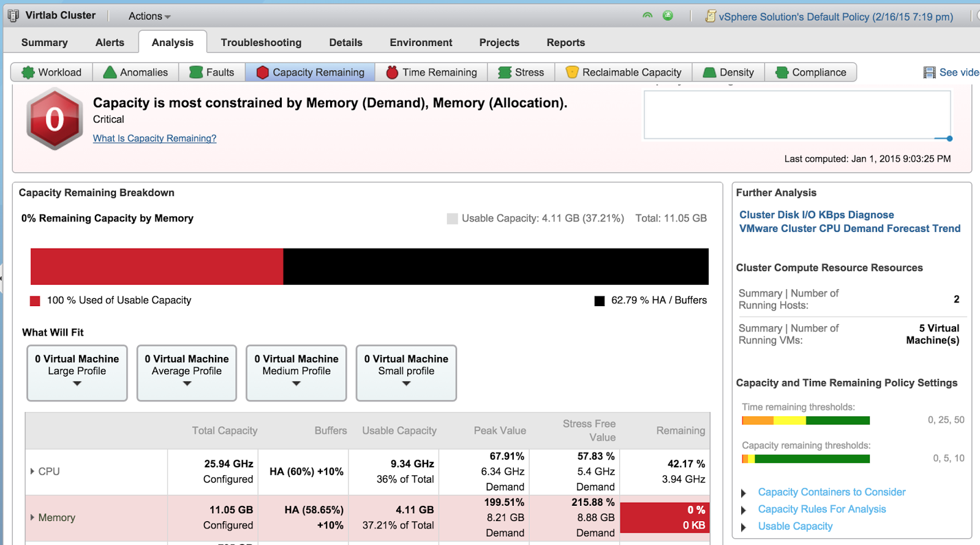Click the capacity trend chart endpoint marker
980x545 pixels.
949,138
